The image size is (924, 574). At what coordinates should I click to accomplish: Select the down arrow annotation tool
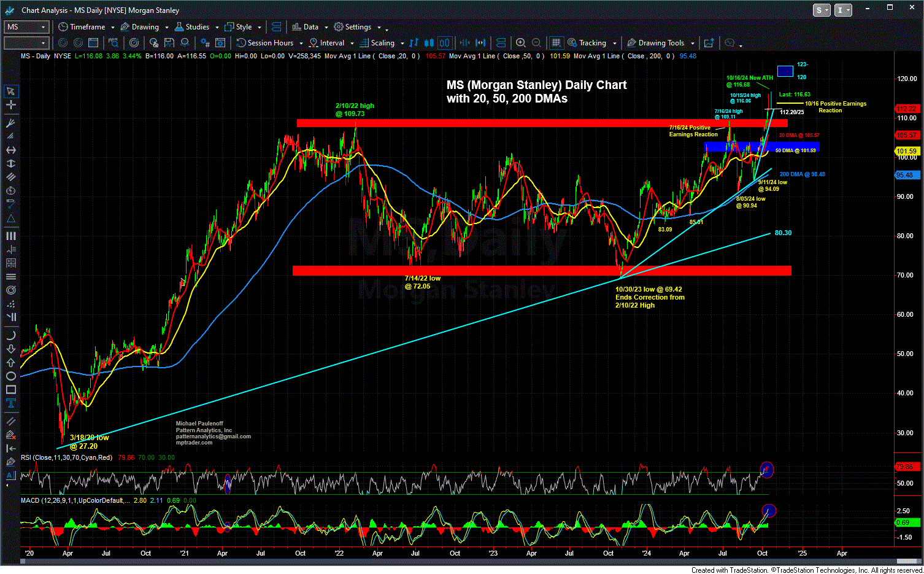coord(10,349)
